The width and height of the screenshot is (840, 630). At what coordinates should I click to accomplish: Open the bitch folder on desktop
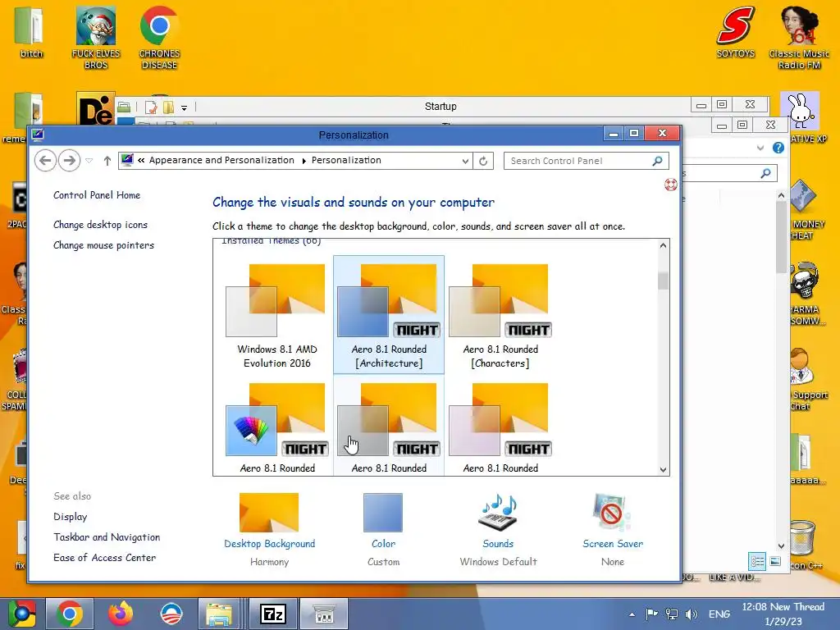pos(31,32)
